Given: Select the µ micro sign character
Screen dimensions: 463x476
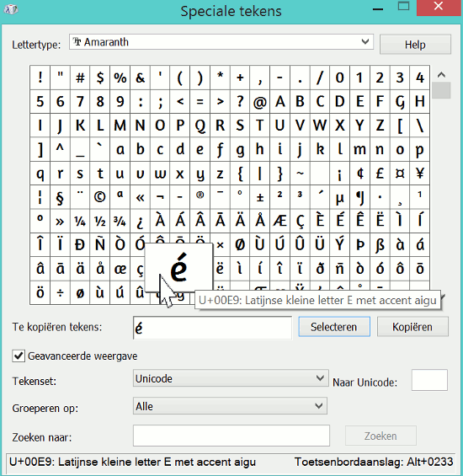Looking at the screenshot, I should coord(339,197).
